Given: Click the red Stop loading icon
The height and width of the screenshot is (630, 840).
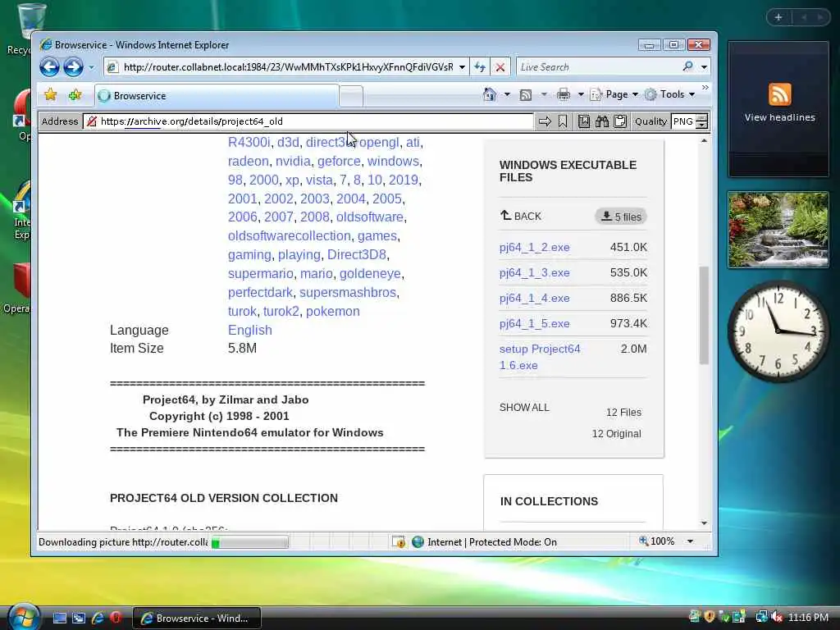Looking at the screenshot, I should pos(500,67).
